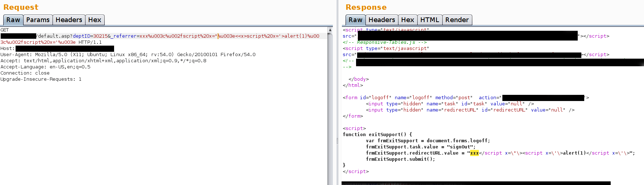Click the closing </body> tag
This screenshot has width=644, height=185.
click(x=359, y=79)
